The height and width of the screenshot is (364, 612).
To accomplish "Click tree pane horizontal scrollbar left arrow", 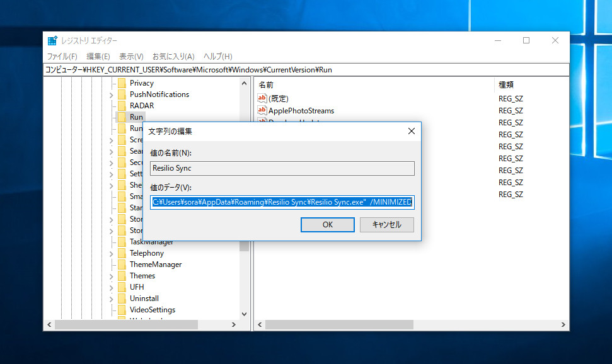I will click(x=49, y=324).
